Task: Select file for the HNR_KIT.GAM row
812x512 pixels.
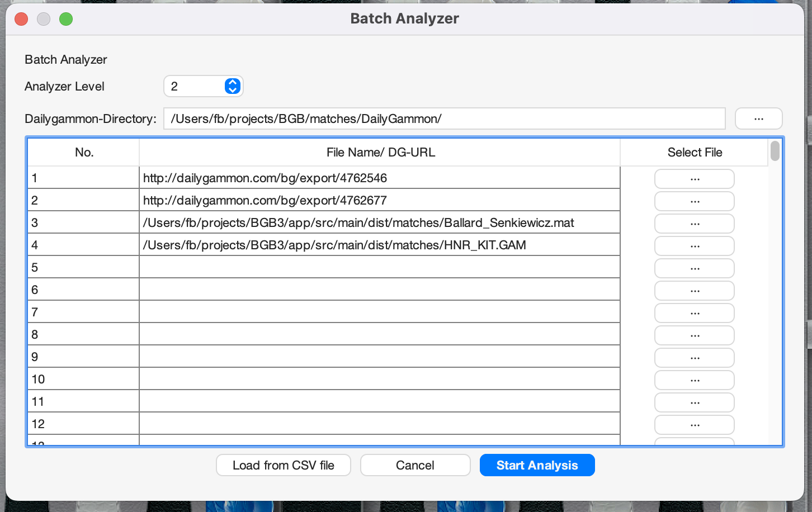Action: (694, 246)
